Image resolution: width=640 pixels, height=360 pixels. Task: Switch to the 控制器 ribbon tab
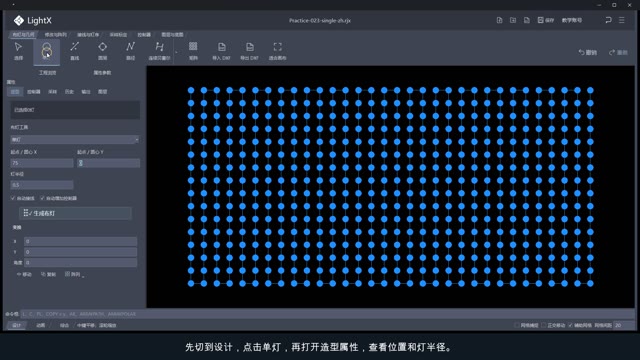click(144, 35)
